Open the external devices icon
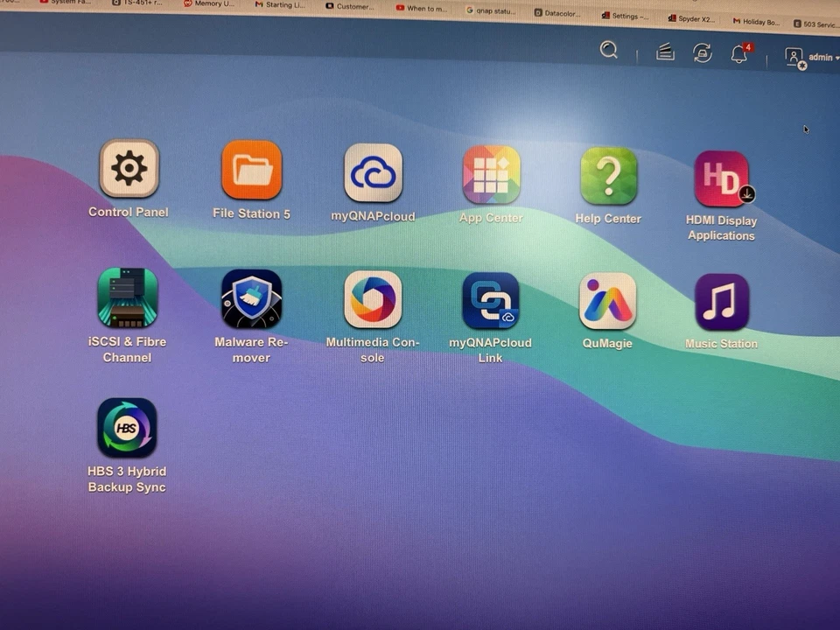 [702, 53]
